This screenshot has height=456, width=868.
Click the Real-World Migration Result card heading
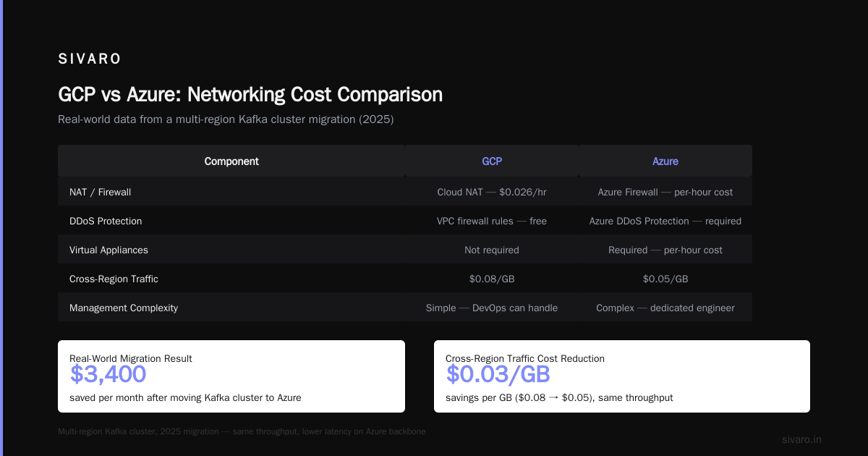131,359
